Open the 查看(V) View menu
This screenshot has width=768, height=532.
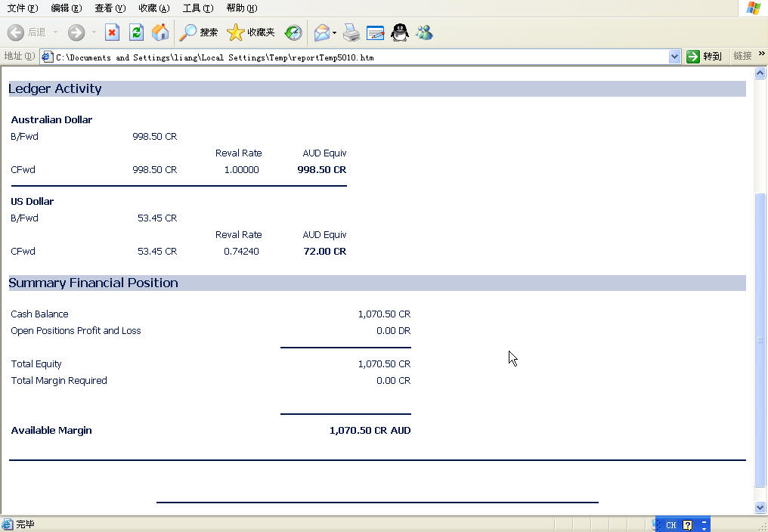[x=110, y=8]
